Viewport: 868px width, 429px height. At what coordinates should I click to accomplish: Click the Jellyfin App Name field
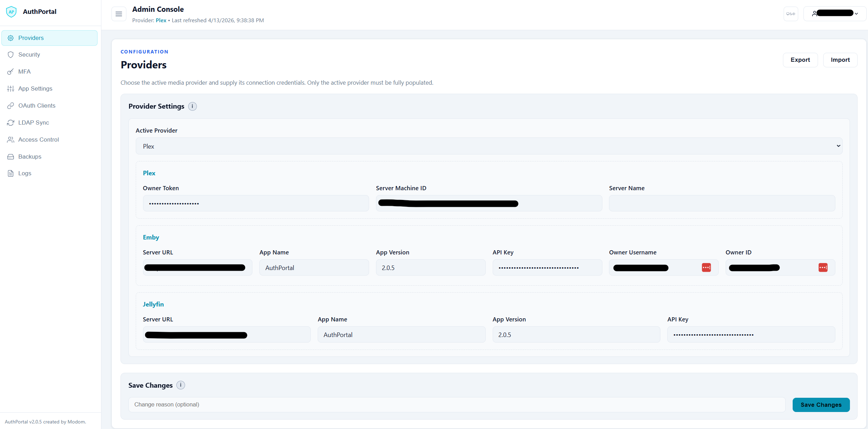pyautogui.click(x=401, y=335)
